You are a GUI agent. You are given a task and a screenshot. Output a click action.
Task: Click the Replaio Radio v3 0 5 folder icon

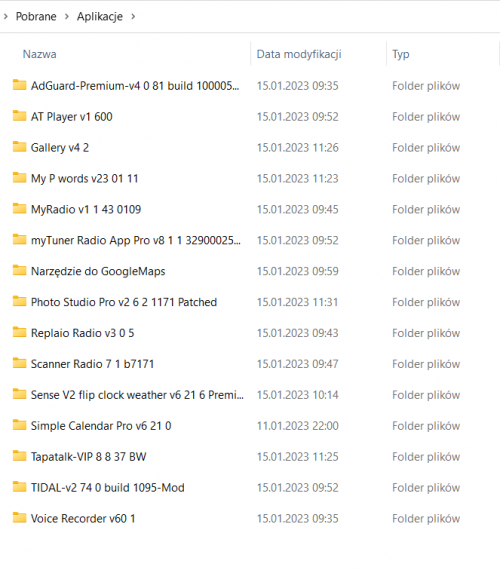[19, 332]
